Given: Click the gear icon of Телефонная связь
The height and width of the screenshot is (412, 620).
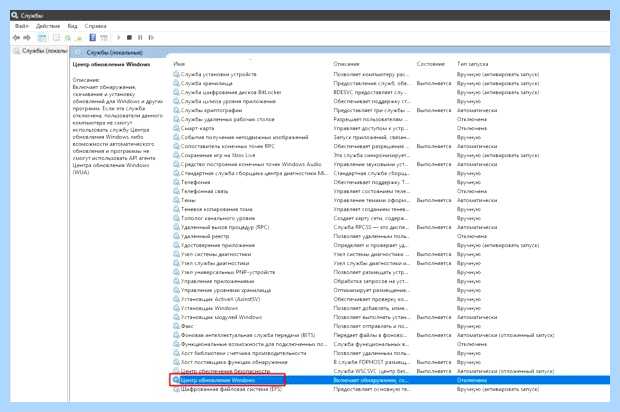Looking at the screenshot, I should click(176, 191).
